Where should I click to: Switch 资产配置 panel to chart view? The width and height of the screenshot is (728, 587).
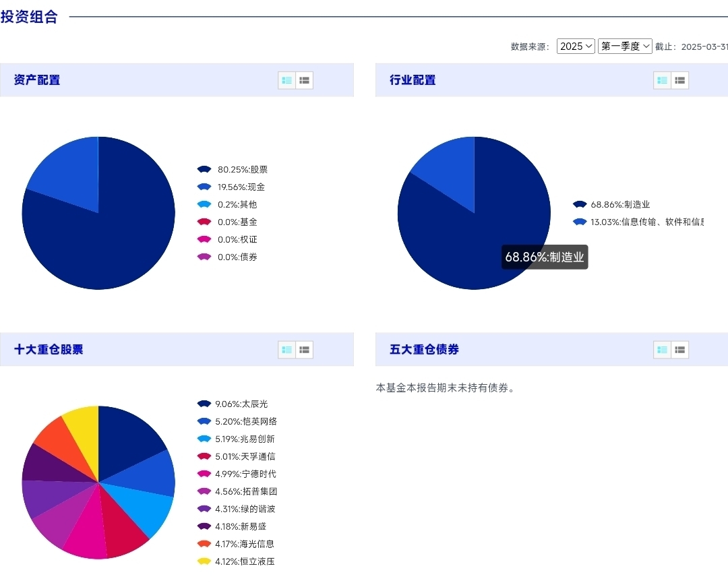[286, 80]
